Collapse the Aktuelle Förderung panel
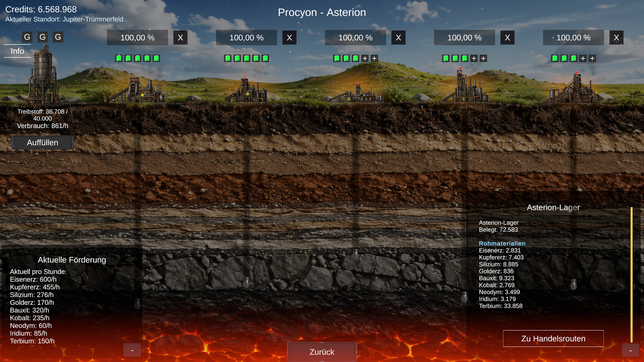 pos(132,350)
